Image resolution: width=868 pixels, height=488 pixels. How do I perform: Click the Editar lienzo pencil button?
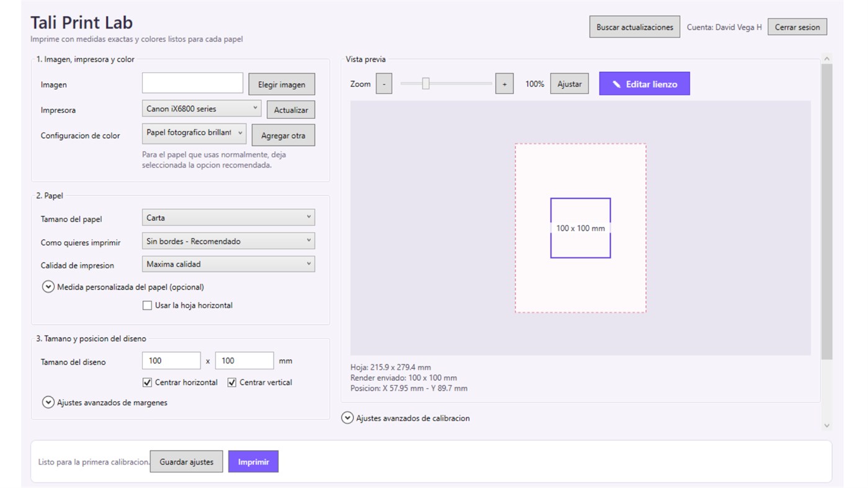[644, 84]
